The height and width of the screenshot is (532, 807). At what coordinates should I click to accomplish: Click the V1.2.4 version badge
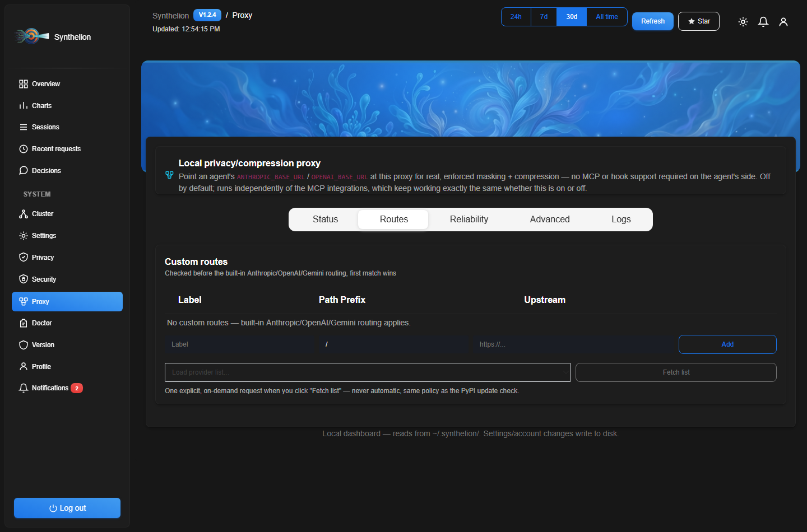point(207,15)
